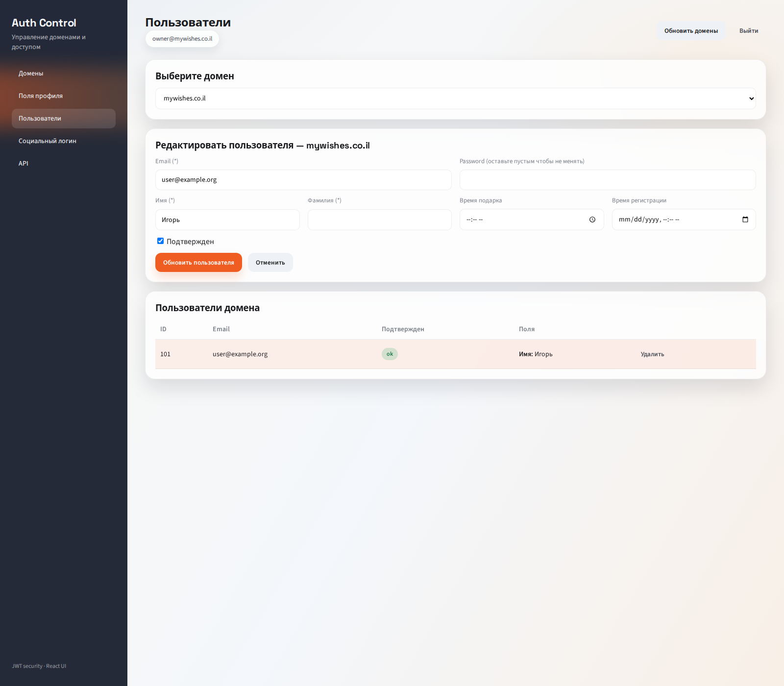This screenshot has width=784, height=686.
Task: Expand the mywishes.co.il domain dropdown
Action: click(455, 98)
